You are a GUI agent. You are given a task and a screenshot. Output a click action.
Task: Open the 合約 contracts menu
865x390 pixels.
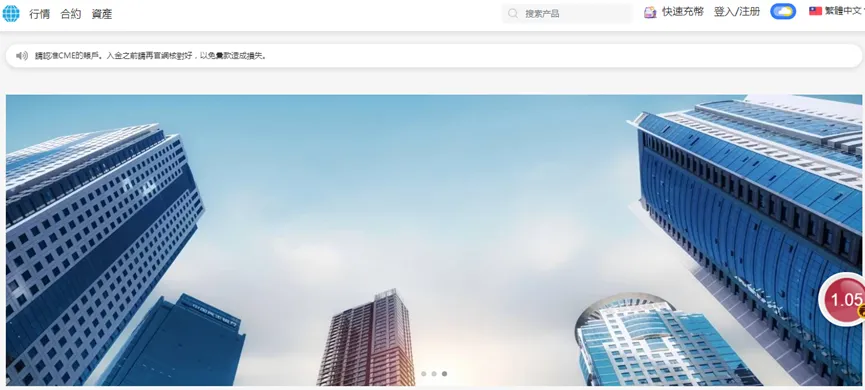click(x=71, y=14)
